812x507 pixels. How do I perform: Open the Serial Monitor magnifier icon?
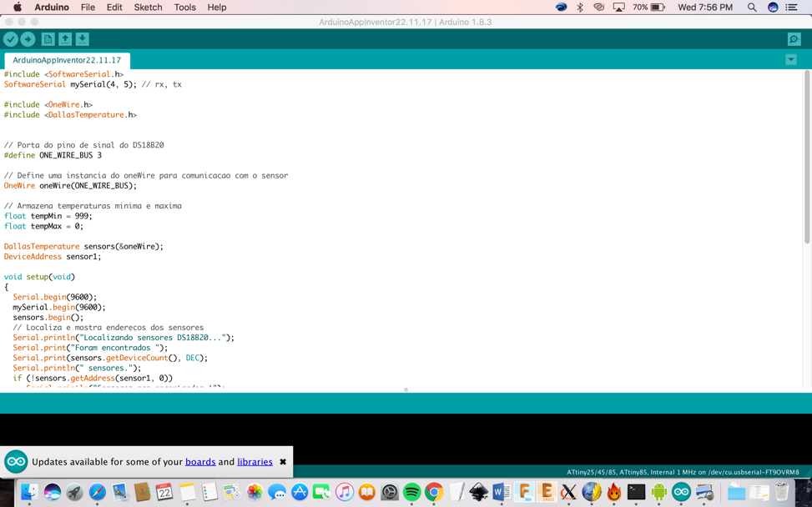click(794, 39)
